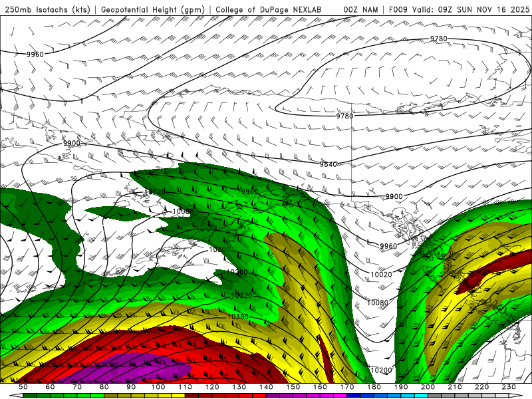Image resolution: width=532 pixels, height=399 pixels.
Task: Click the 130 knot label on color scale
Action: 239,387
